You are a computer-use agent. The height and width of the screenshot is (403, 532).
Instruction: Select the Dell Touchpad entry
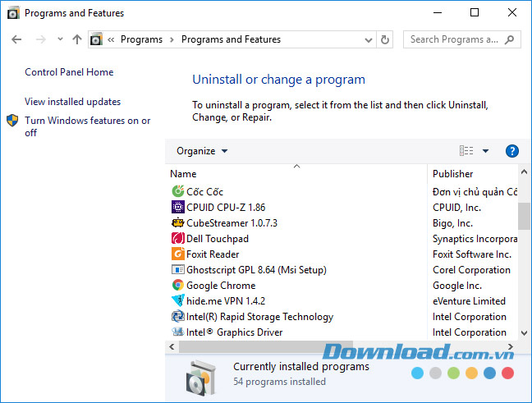click(x=218, y=239)
